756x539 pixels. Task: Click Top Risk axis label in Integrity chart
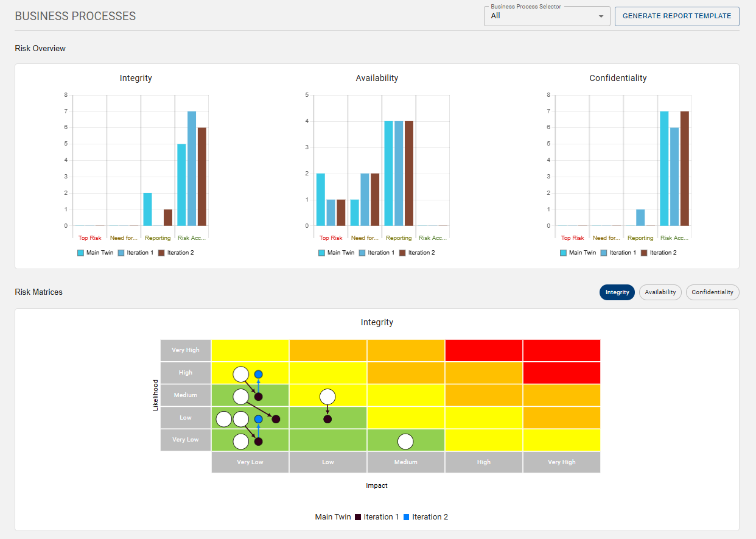tap(90, 238)
